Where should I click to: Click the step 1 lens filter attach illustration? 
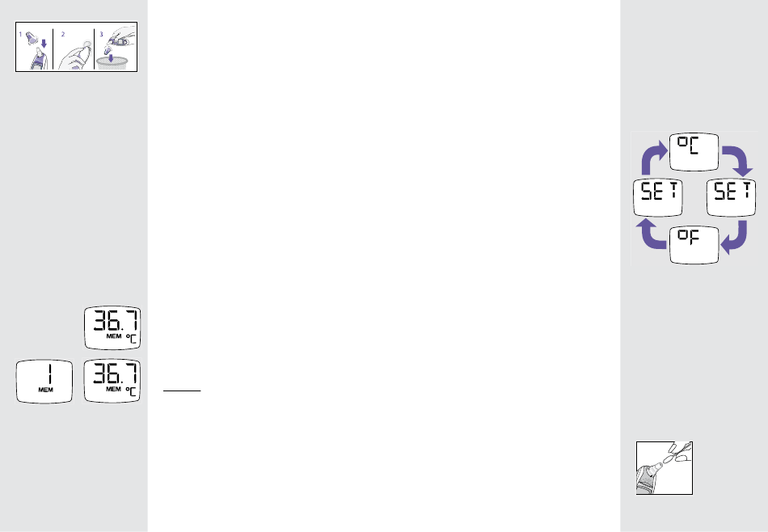pyautogui.click(x=34, y=47)
